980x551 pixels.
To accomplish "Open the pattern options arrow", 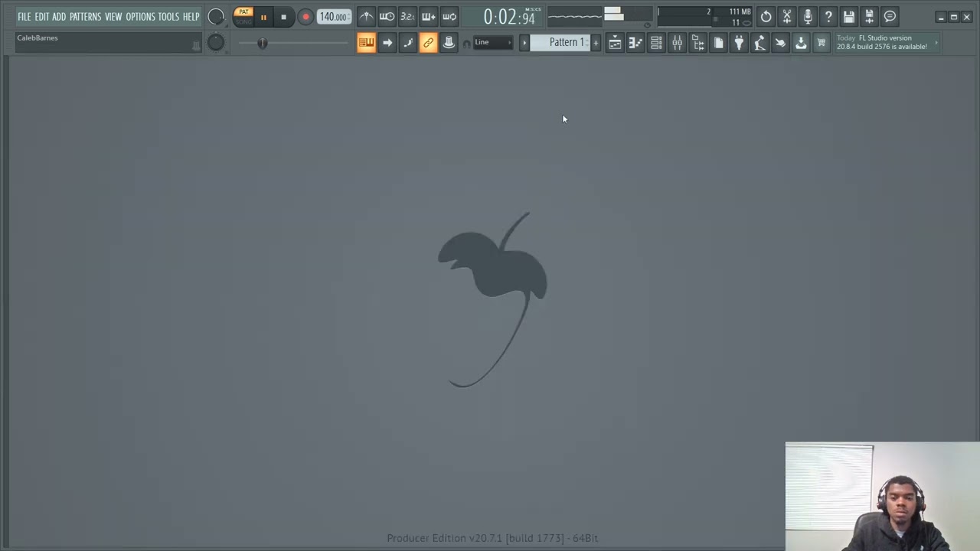I will tap(524, 43).
